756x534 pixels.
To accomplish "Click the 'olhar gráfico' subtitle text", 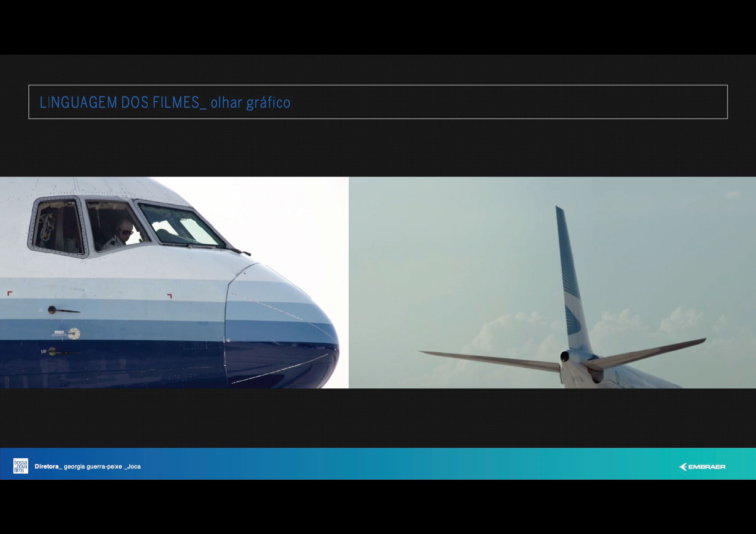I will coord(250,102).
